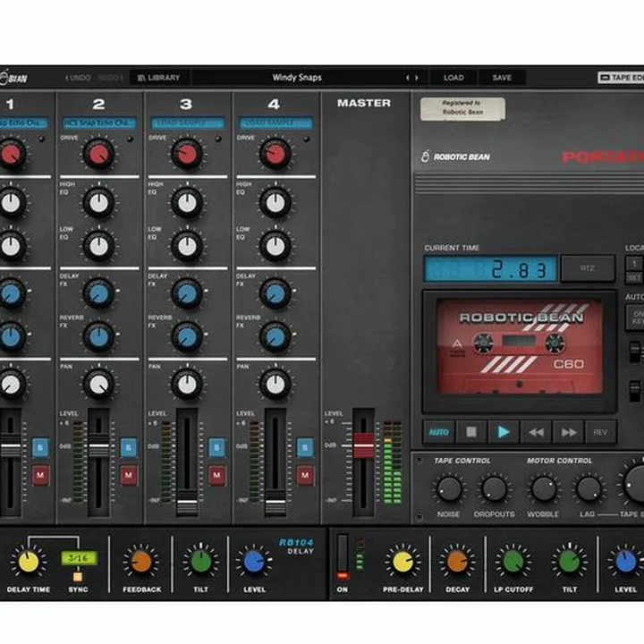The width and height of the screenshot is (644, 644).
Task: Open channel 4 Load Sample field
Action: coord(275,123)
